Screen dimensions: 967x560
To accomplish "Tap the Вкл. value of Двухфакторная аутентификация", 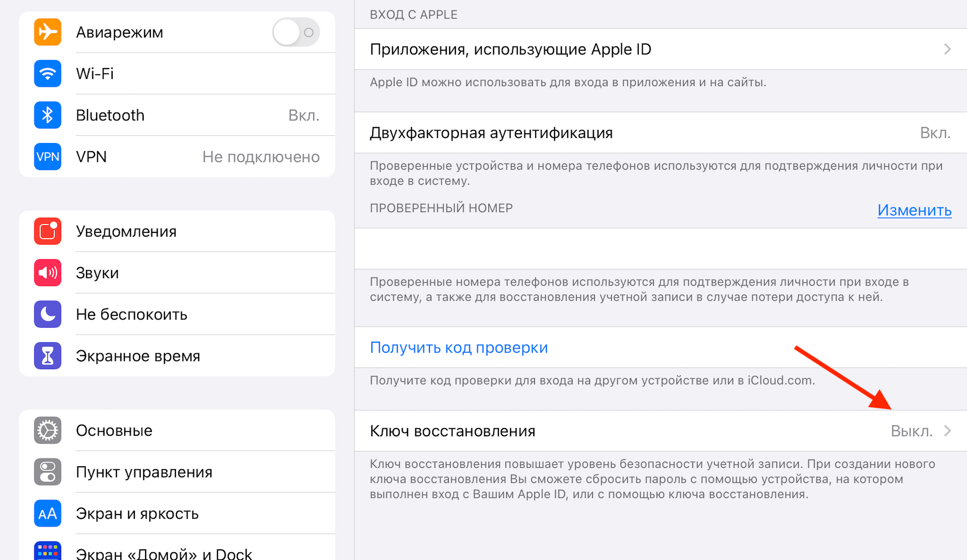I will coord(935,133).
